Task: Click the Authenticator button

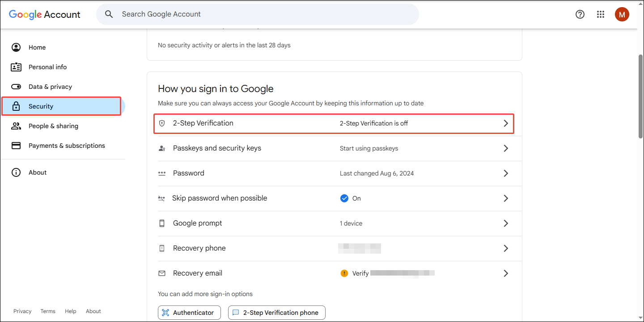Action: coord(189,313)
